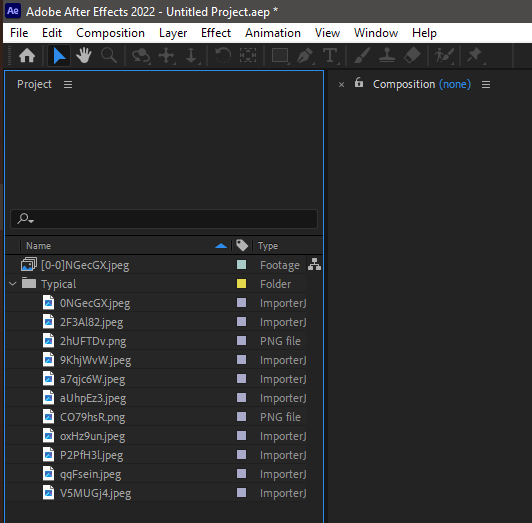Viewport: 532px width, 523px height.
Task: Click file icon of 2hUFTDv.png
Action: 49,340
